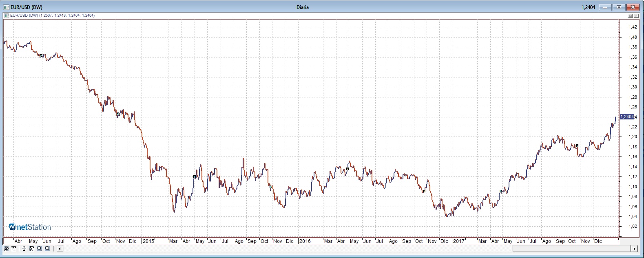
Task: Click the zoom-to-region page icon
Action: [x=32, y=249]
